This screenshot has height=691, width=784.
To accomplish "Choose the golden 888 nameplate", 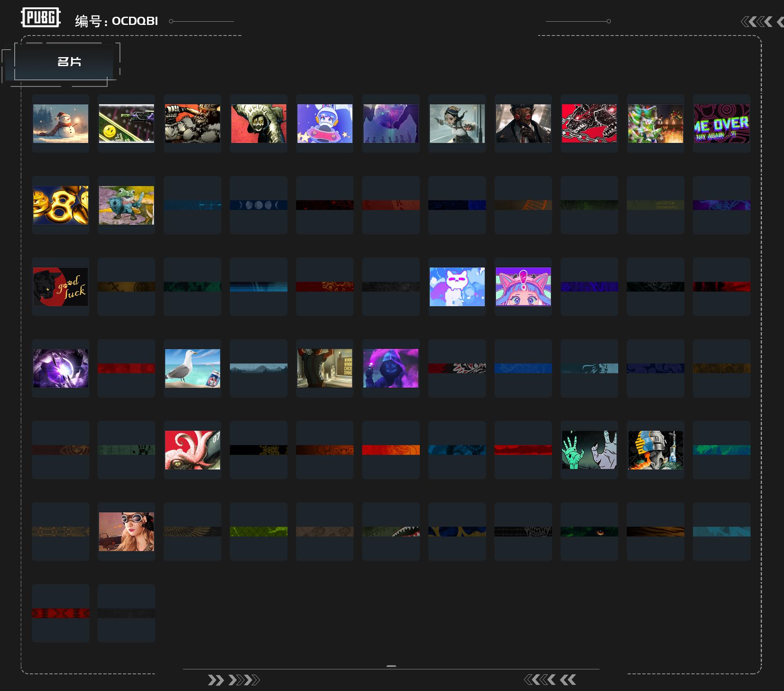I will click(x=60, y=205).
